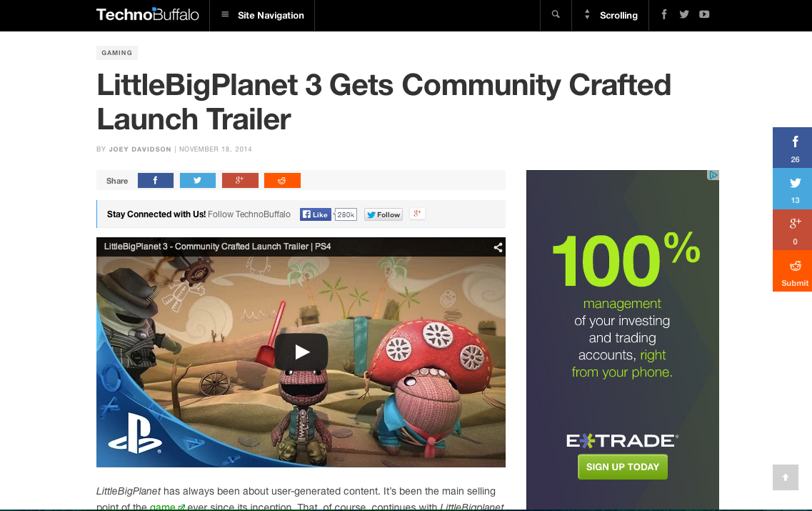812x511 pixels.
Task: Open the GAMING category tag
Action: [116, 53]
